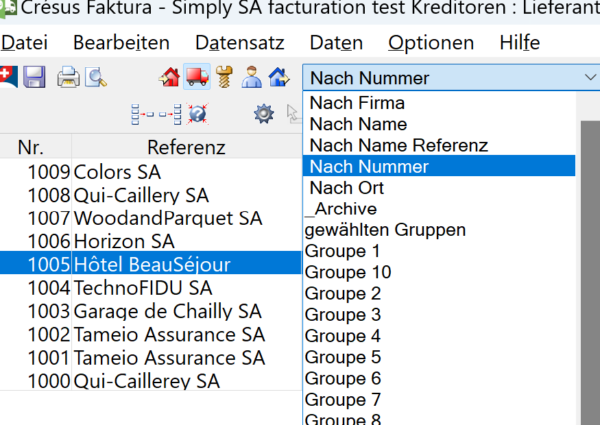Select row 1003 Garage de Chailly SA
The height and width of the screenshot is (425, 600).
click(151, 311)
